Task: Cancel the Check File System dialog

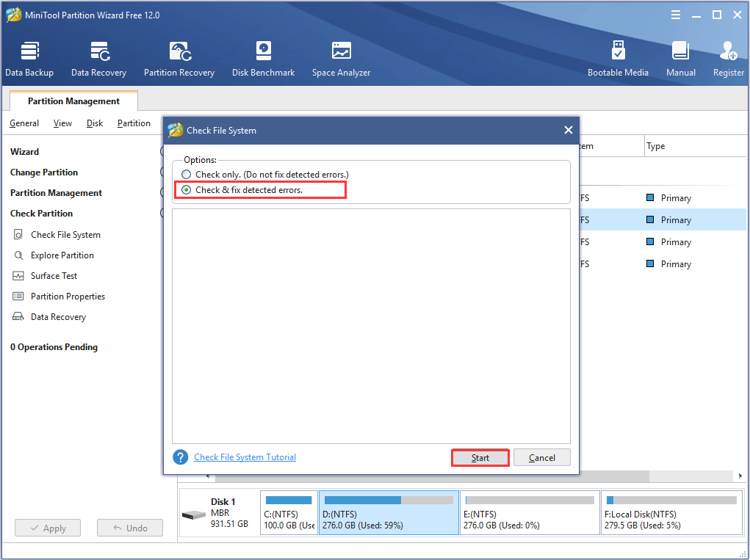Action: pos(542,458)
